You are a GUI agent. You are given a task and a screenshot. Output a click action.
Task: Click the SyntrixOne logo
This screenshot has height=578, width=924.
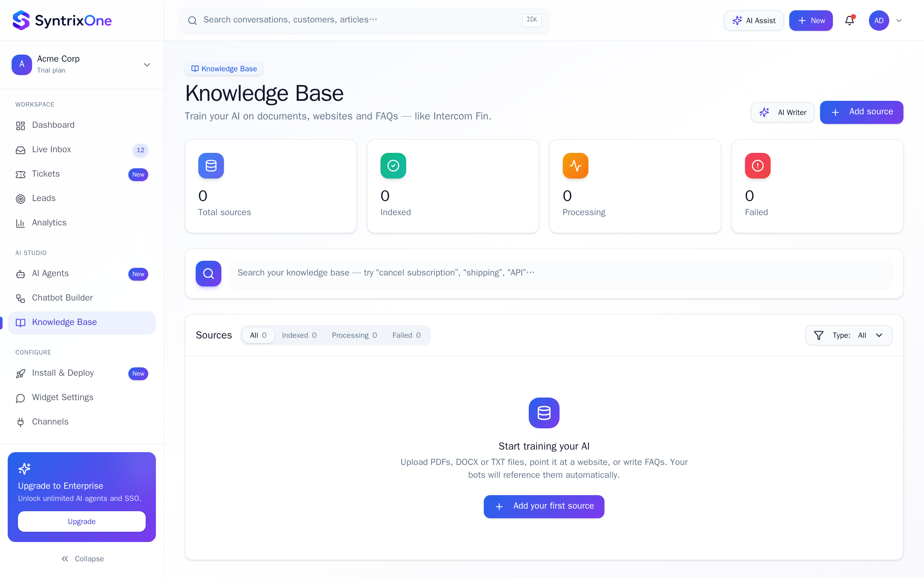click(62, 20)
